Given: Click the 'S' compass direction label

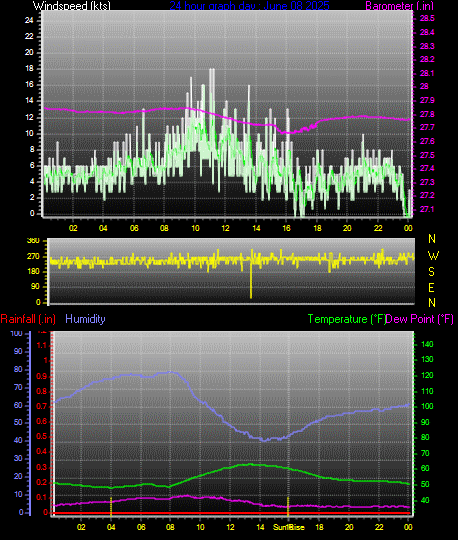Looking at the screenshot, I should (431, 272).
